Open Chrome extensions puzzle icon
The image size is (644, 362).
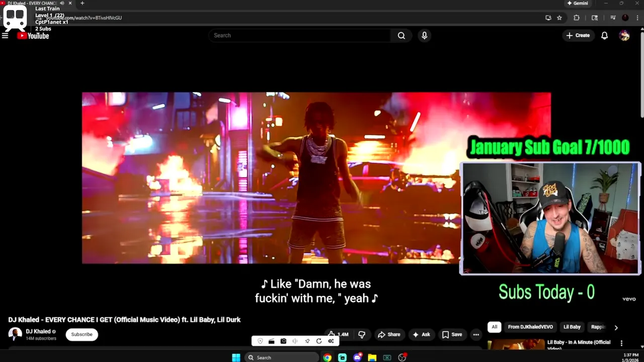pyautogui.click(x=577, y=18)
